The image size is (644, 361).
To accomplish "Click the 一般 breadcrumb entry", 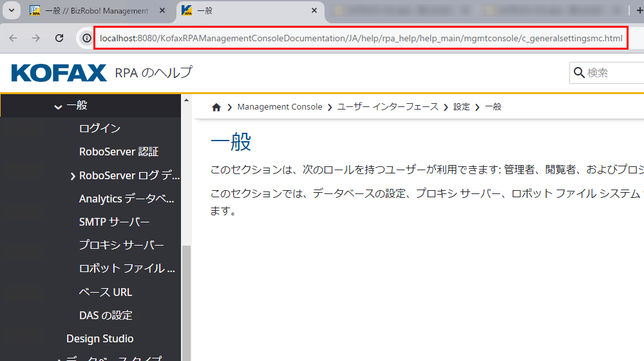I will click(493, 107).
